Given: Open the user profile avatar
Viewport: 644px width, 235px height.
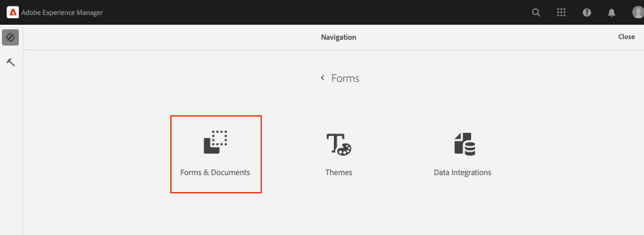Looking at the screenshot, I should [x=638, y=12].
